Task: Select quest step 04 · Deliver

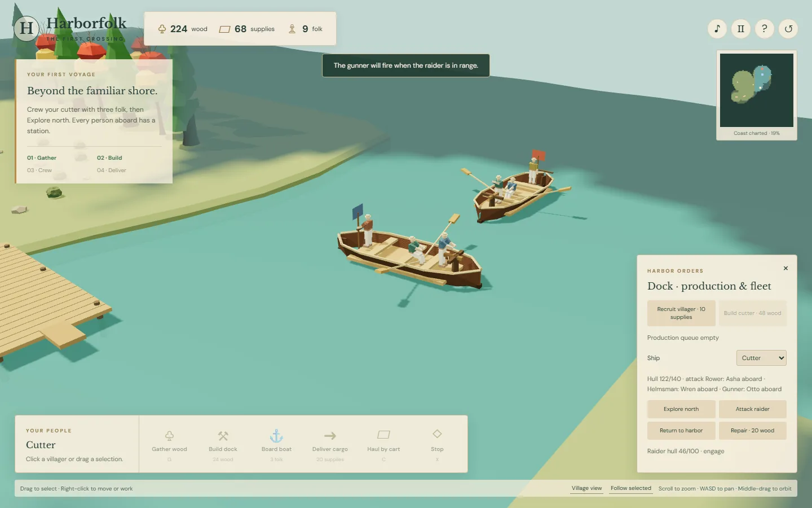Action: 112,170
